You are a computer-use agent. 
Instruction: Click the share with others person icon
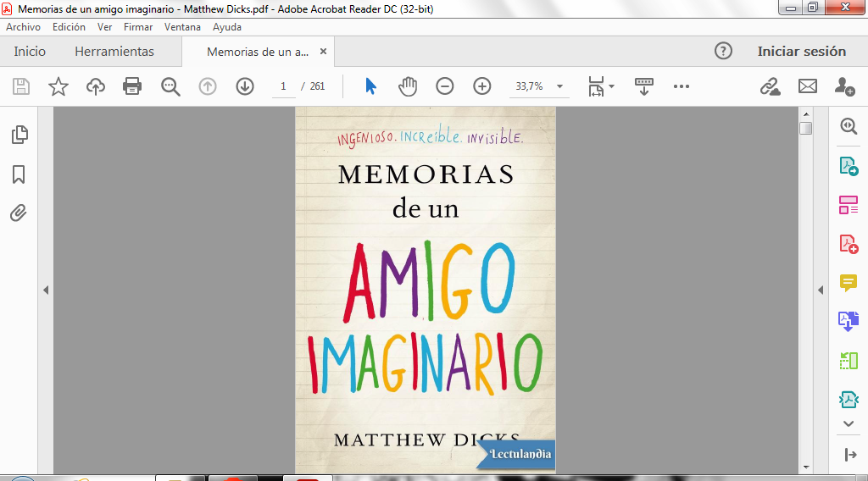(x=845, y=86)
